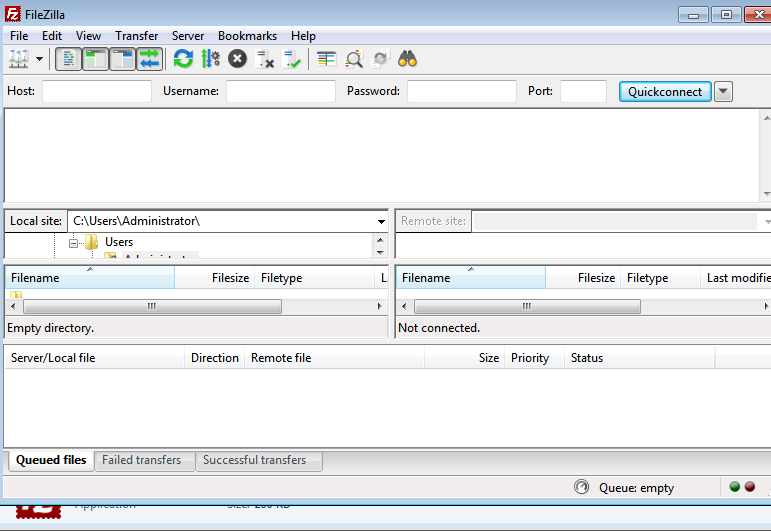Open Site Manager dropdown arrow

[39, 59]
